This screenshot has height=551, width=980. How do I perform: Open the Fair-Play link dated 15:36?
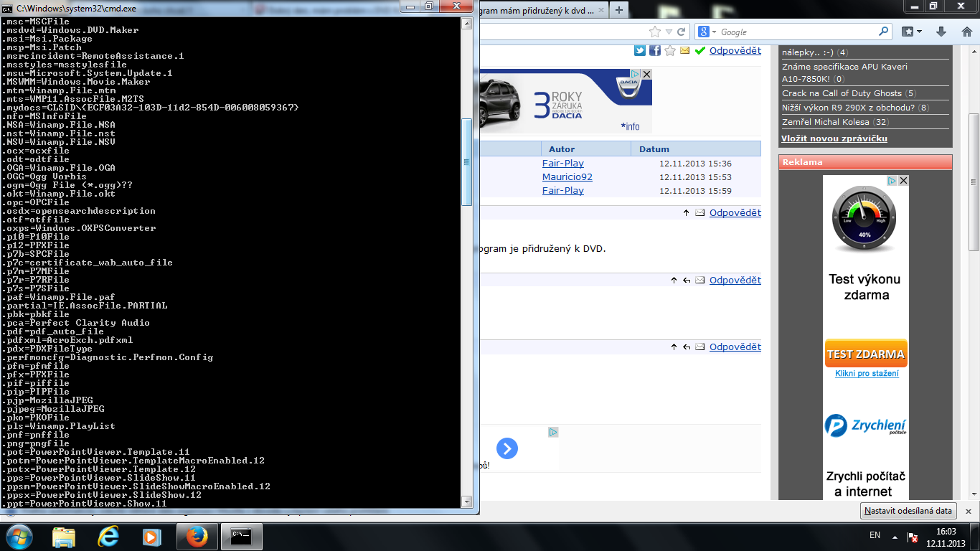563,164
